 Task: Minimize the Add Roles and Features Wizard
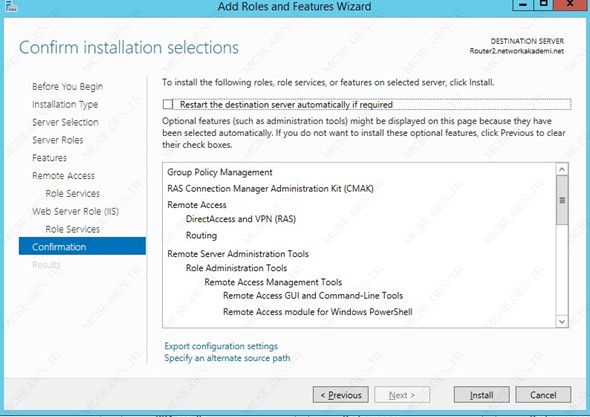[x=523, y=5]
